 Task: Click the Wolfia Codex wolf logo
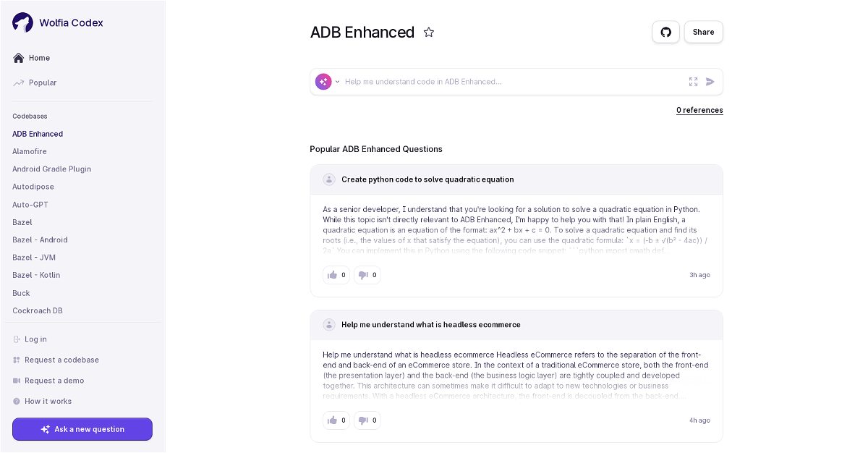[22, 22]
